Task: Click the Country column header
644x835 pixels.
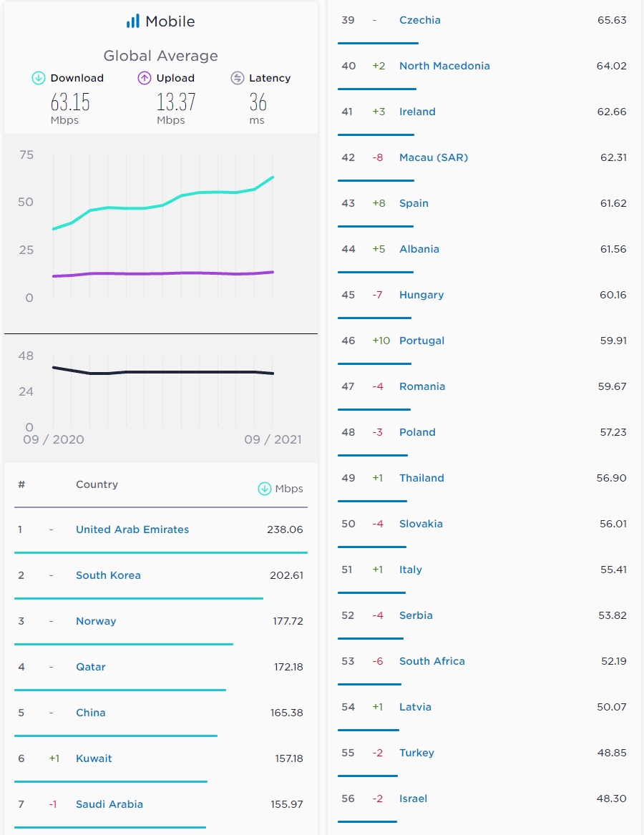Action: [97, 484]
